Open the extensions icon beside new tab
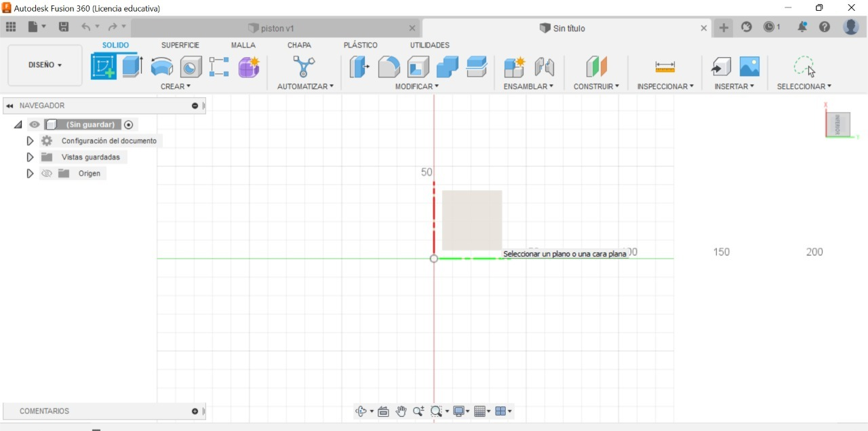The height and width of the screenshot is (431, 868). [x=747, y=27]
